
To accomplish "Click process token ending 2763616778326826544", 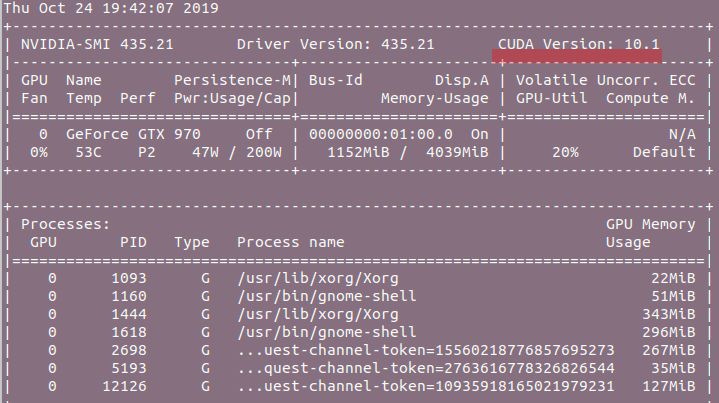I will click(x=426, y=368).
